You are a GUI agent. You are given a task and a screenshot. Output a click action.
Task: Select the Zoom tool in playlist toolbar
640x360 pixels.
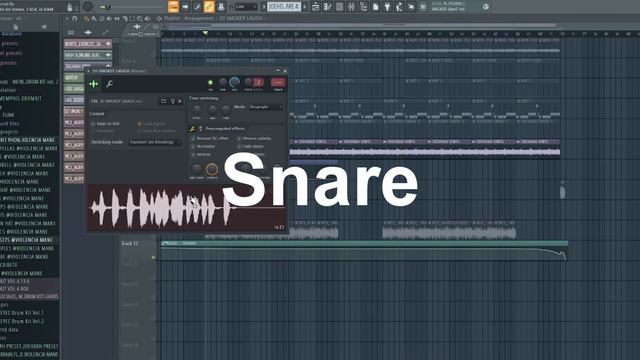[140, 18]
